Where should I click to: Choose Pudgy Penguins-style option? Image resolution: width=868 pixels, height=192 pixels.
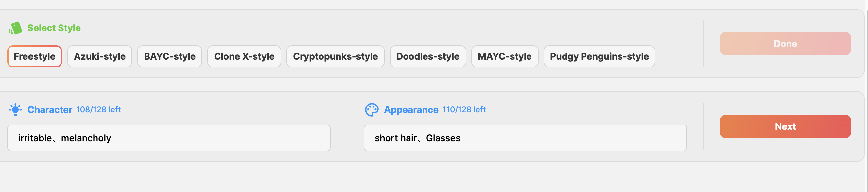(599, 56)
